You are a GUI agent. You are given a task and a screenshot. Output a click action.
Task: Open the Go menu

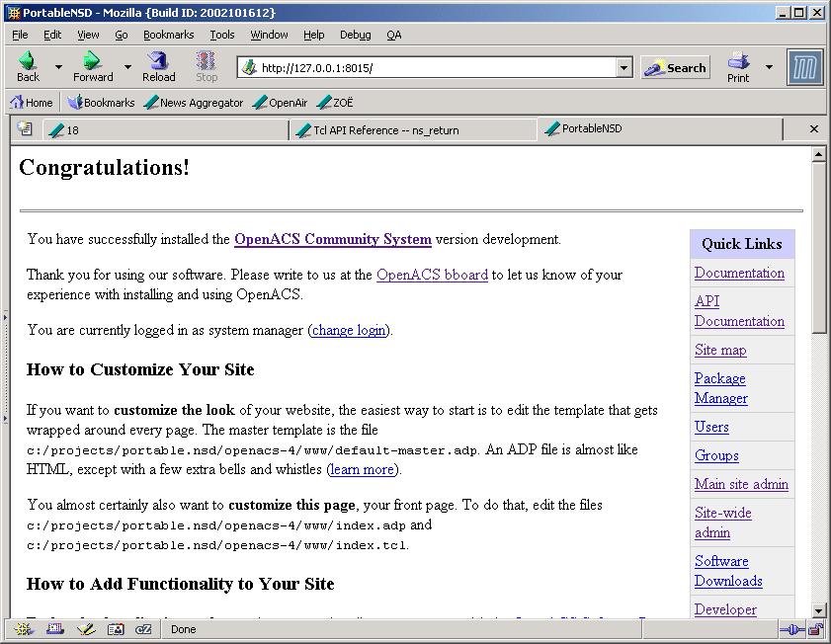[x=122, y=35]
